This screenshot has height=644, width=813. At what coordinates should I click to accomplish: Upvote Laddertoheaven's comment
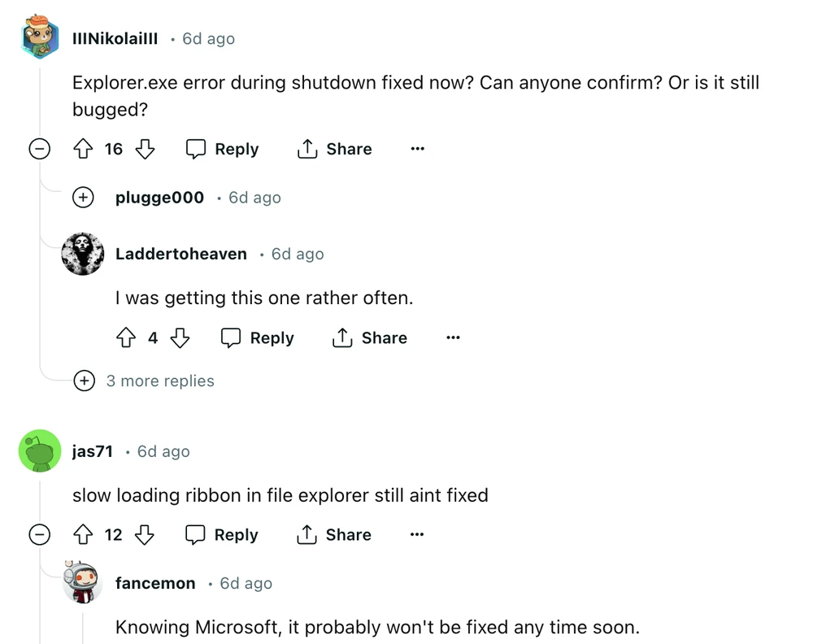click(126, 337)
